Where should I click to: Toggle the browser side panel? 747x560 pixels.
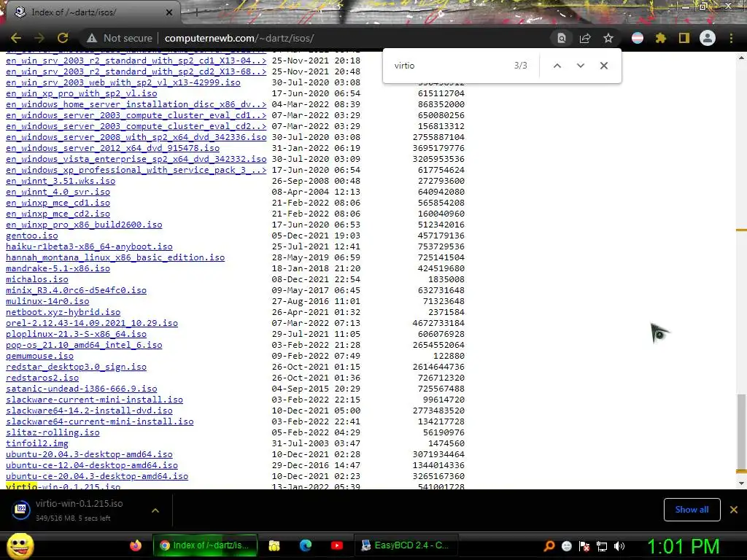tap(684, 38)
